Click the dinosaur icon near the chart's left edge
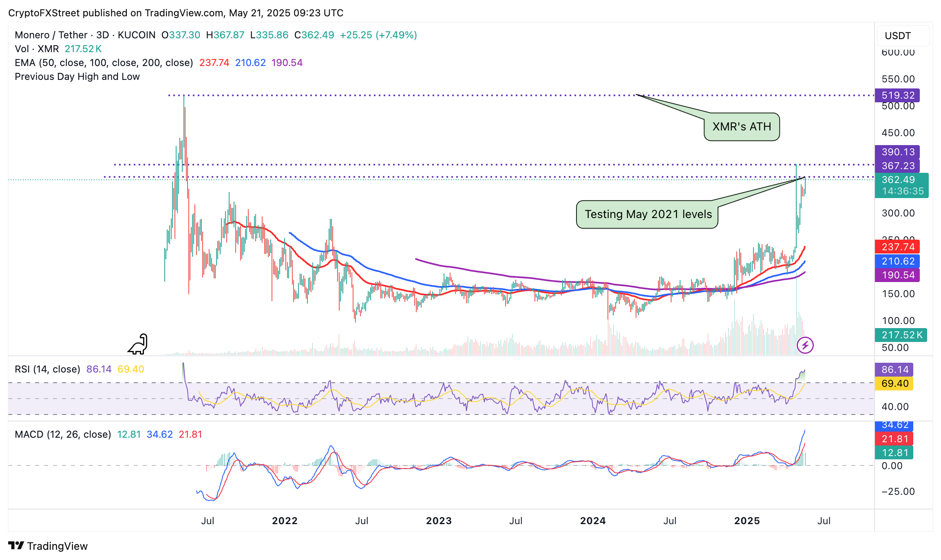This screenshot has height=560, width=941. pyautogui.click(x=138, y=344)
